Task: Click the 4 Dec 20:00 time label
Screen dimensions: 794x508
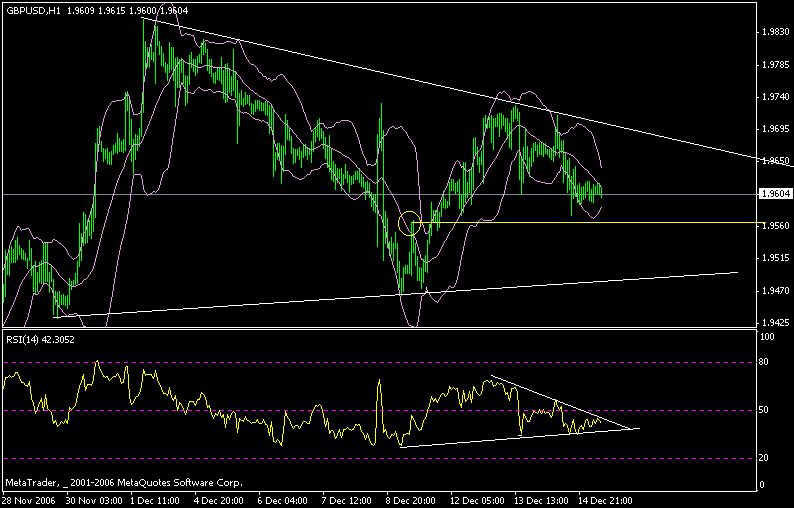Action: pos(220,501)
